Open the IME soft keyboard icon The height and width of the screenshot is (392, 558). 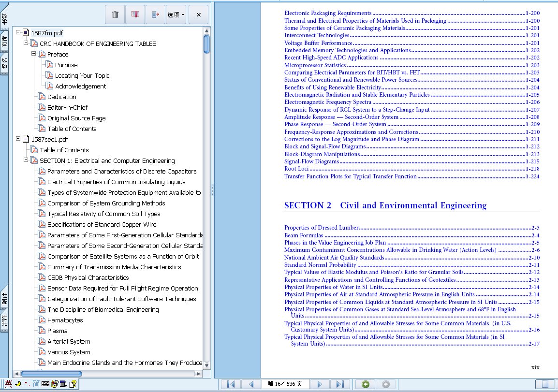click(45, 384)
